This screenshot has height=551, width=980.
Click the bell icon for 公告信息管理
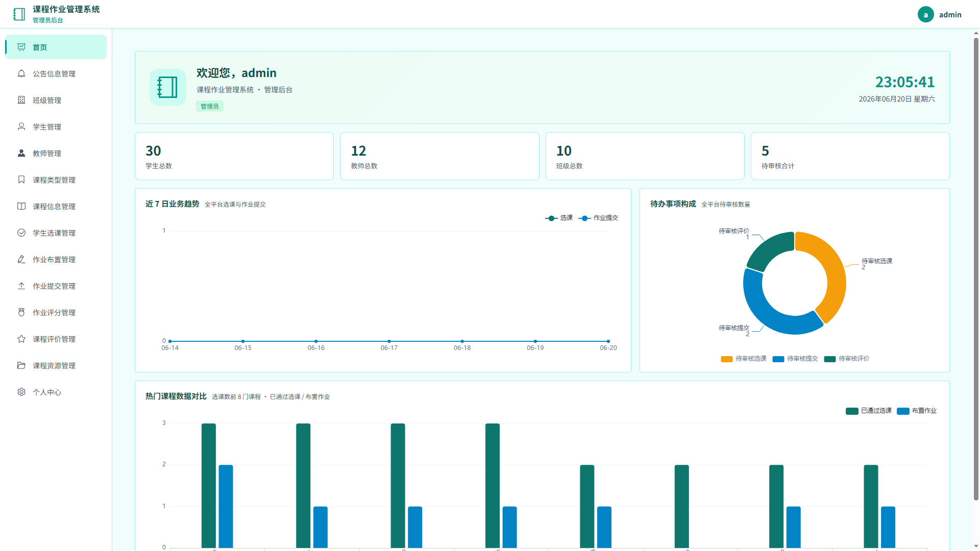[21, 73]
